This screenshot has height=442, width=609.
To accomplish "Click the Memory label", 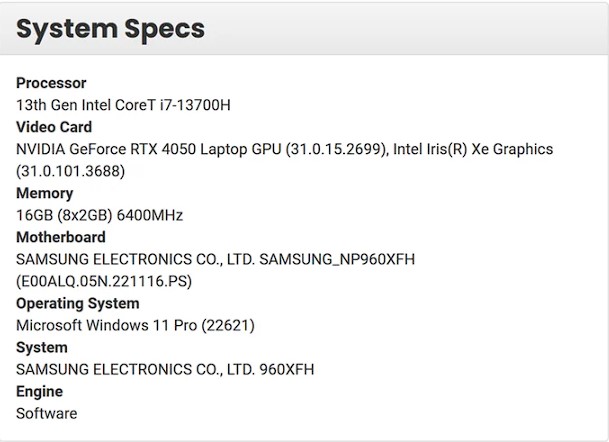I will tap(44, 193).
